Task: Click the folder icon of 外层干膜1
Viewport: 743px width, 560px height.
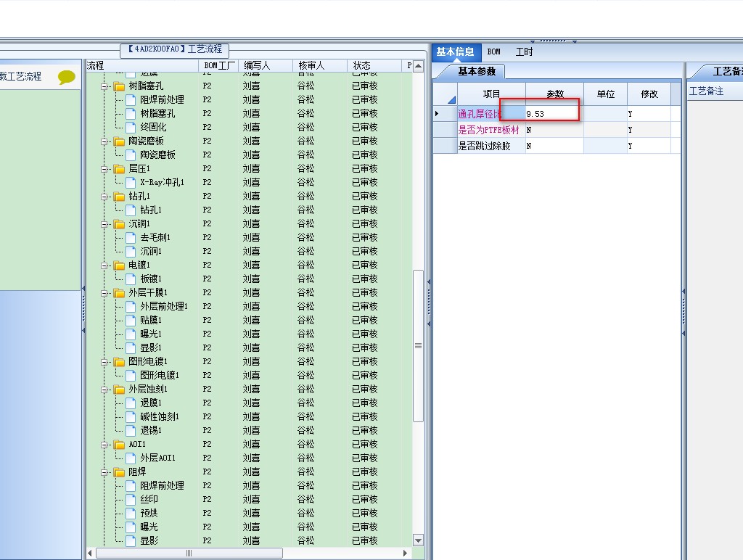Action: click(120, 293)
